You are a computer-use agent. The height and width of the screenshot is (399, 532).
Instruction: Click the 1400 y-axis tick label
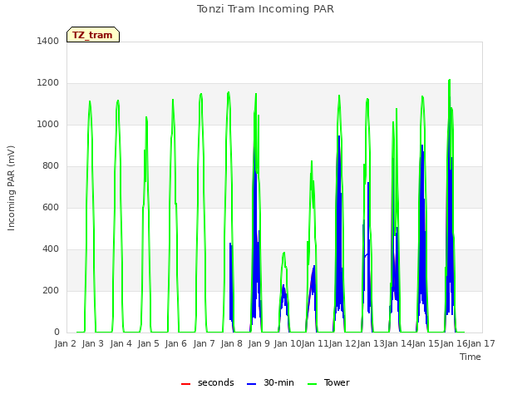[48, 41]
